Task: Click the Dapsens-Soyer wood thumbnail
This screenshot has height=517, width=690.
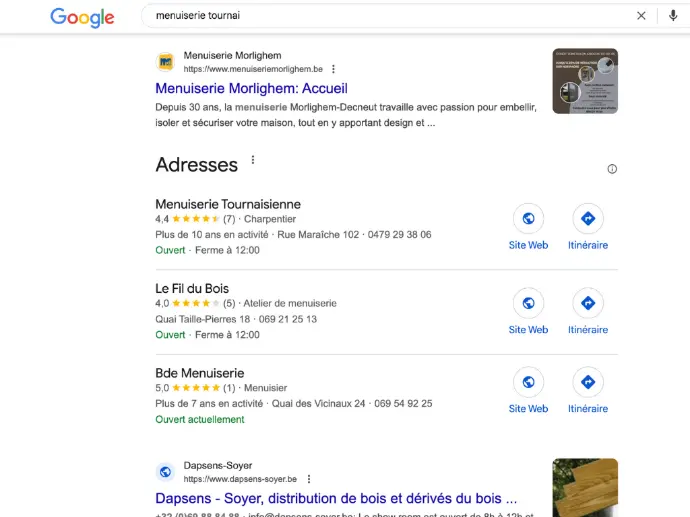Action: [585, 488]
